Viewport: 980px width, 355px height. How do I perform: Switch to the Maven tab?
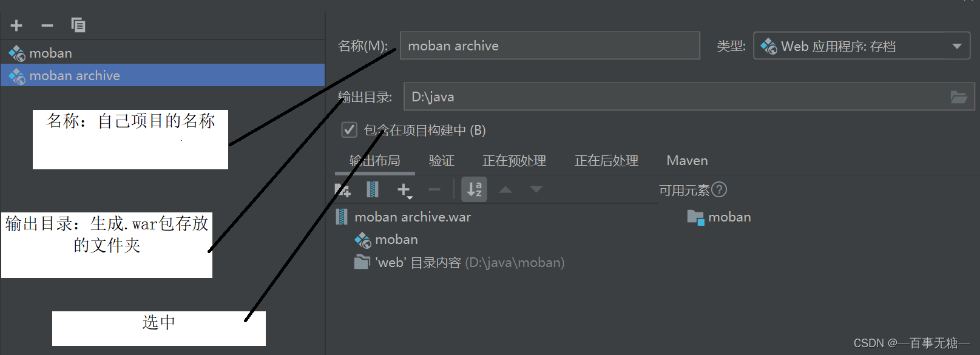pyautogui.click(x=687, y=161)
